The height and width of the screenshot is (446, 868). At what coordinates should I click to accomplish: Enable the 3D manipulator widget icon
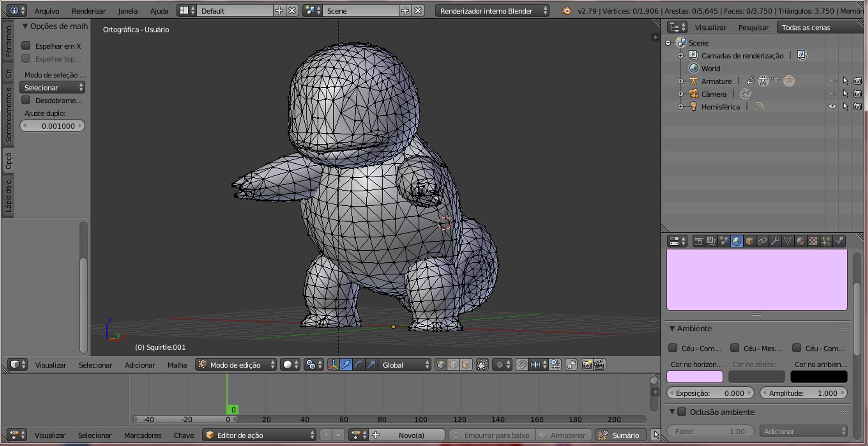tap(333, 365)
